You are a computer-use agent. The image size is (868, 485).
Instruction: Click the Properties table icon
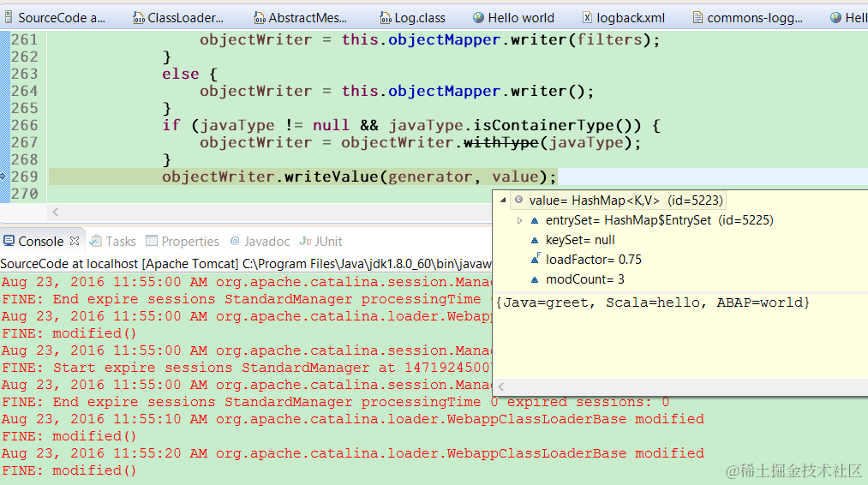pyautogui.click(x=151, y=241)
